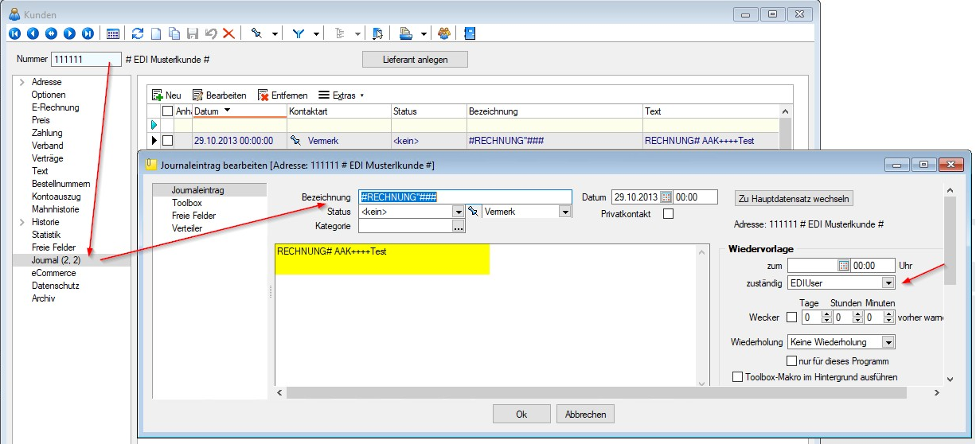This screenshot has height=444, width=980.
Task: Click the Neu journal entry icon
Action: [158, 95]
